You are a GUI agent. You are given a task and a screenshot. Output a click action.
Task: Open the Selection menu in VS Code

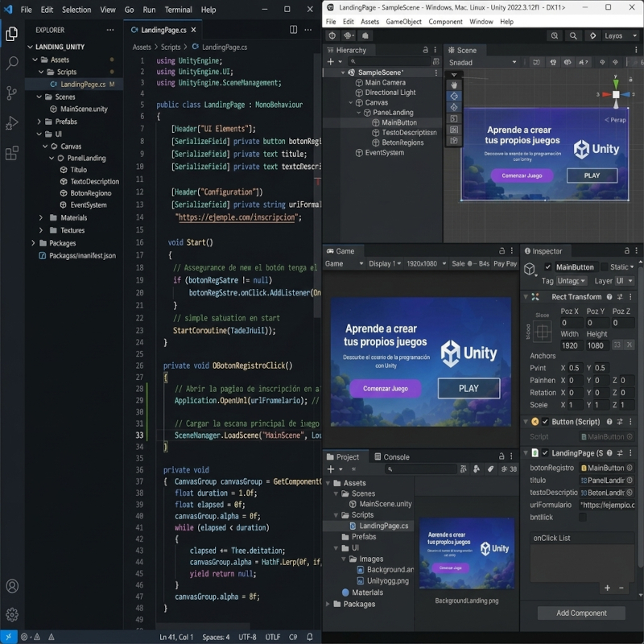pos(76,10)
